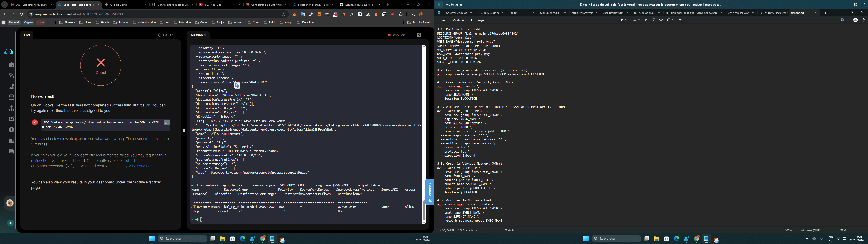
Task: Click the clear formatting icon in Notepad
Action: pyautogui.click(x=681, y=20)
